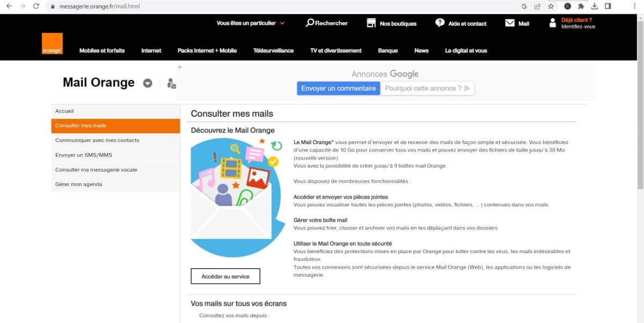Expand the 'Vous êtes un particulier' dropdown
Screen dimensions: 644x323
[x=282, y=23]
